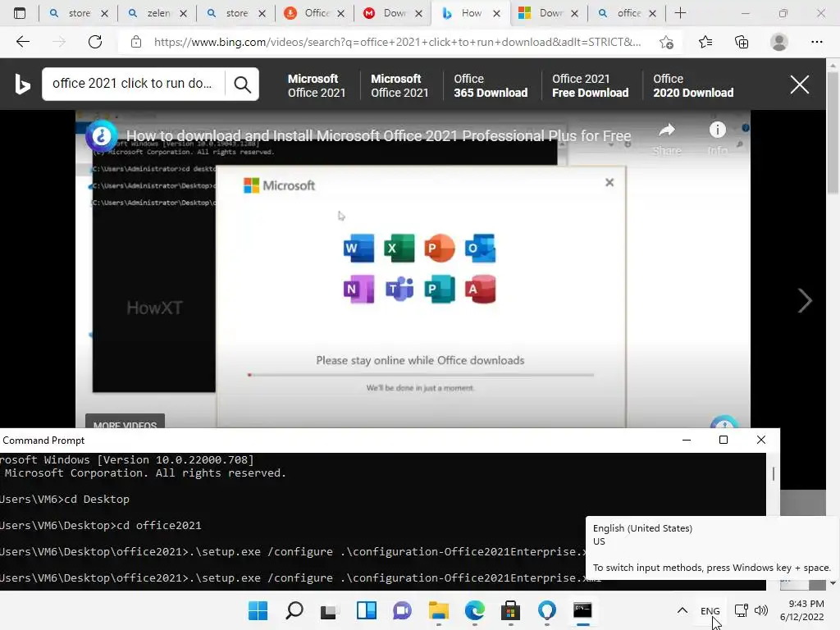This screenshot has width=840, height=630.
Task: Minimize the Command Prompt window
Action: tap(687, 440)
